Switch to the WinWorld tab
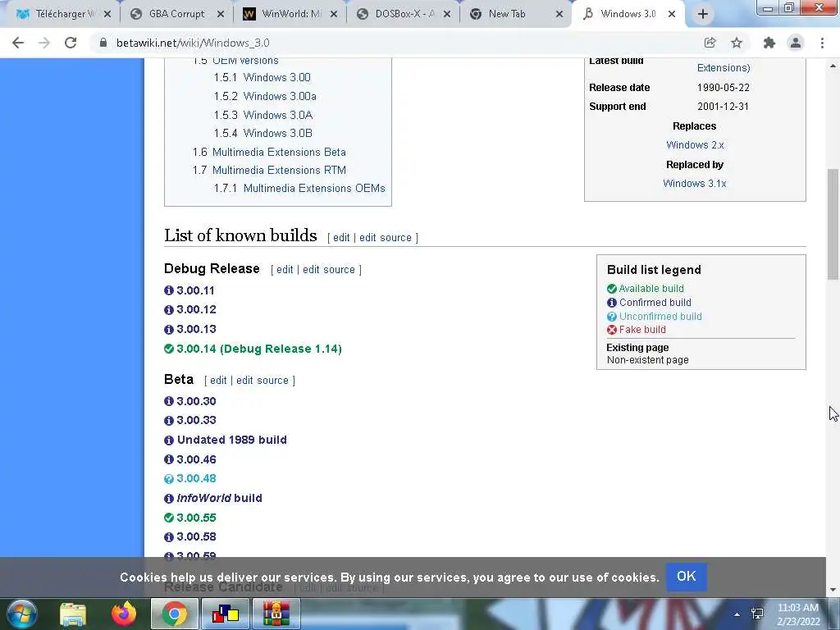This screenshot has width=840, height=630. [290, 15]
